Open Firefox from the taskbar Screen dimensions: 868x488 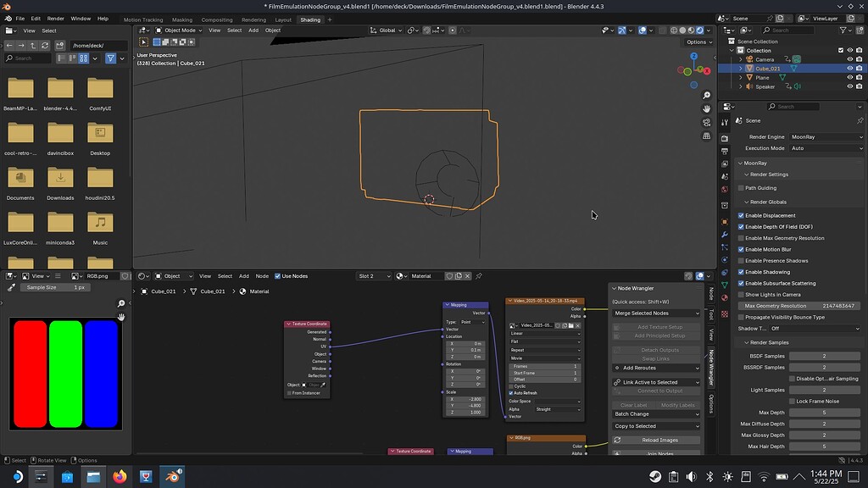click(120, 476)
